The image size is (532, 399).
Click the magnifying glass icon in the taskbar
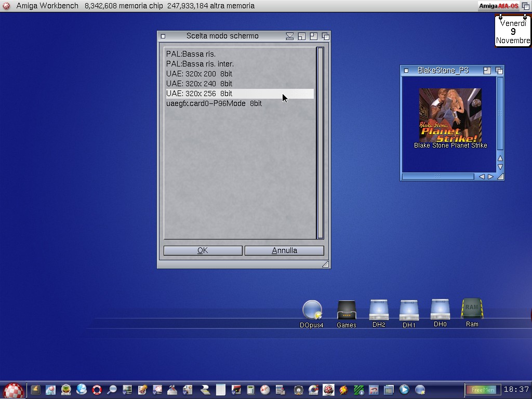[112, 390]
